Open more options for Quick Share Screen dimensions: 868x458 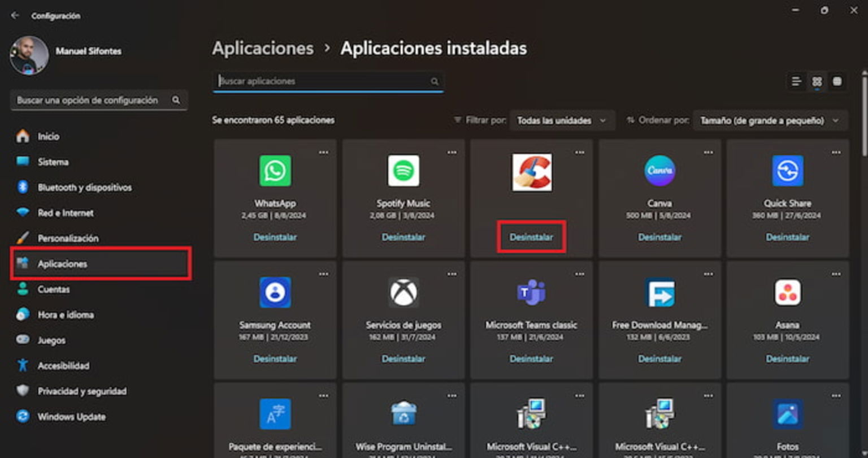836,153
